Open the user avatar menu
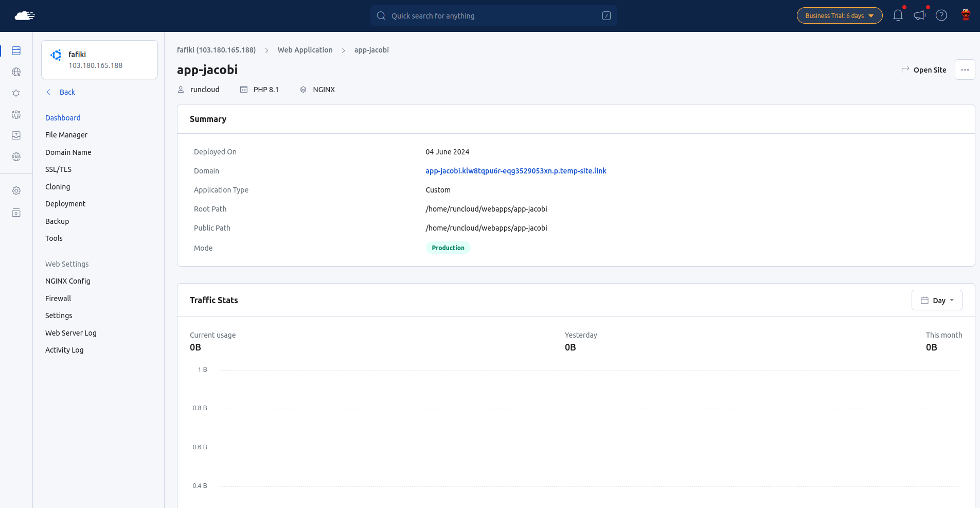 tap(966, 15)
